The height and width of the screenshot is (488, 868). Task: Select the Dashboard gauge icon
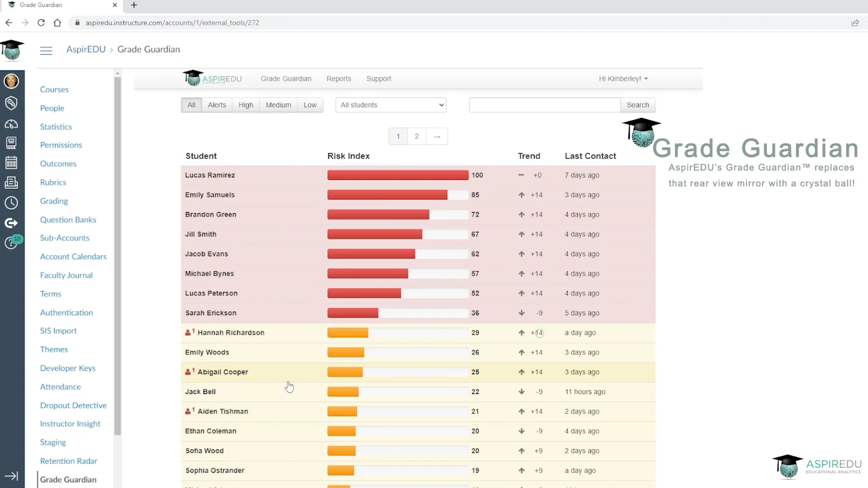click(x=12, y=124)
